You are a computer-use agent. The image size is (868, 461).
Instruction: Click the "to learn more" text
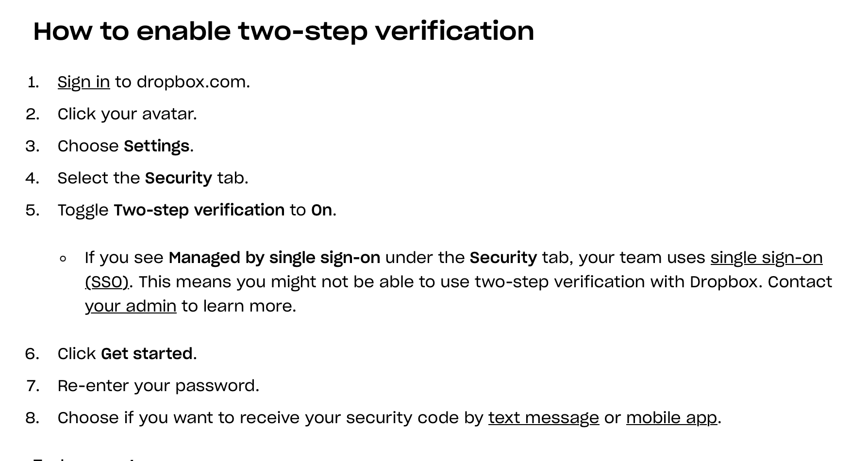pyautogui.click(x=238, y=306)
